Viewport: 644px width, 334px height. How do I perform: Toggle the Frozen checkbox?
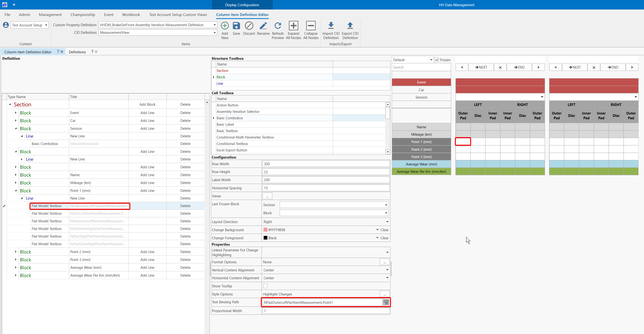click(437, 60)
